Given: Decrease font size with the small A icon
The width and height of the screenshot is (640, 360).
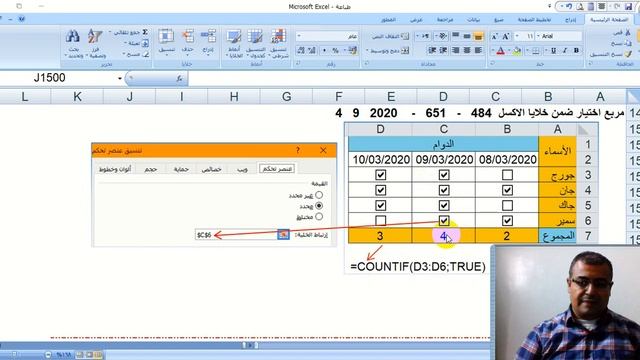Looking at the screenshot, I should (x=495, y=36).
